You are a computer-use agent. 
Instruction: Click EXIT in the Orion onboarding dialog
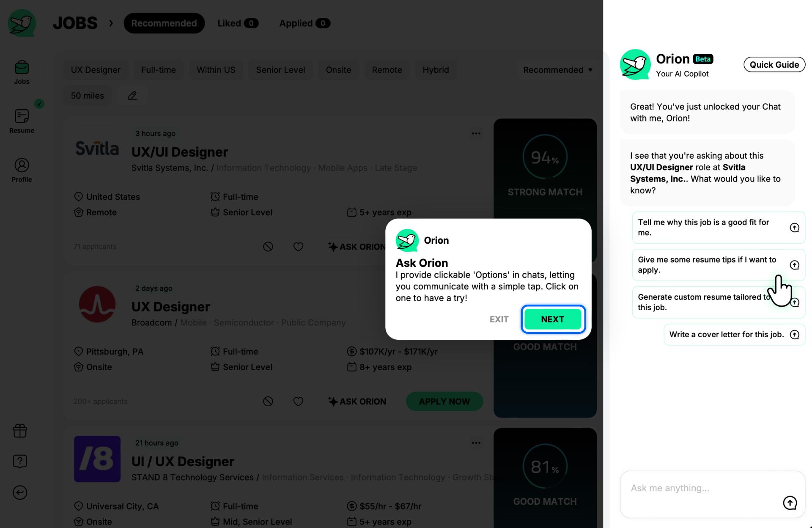[x=499, y=319]
